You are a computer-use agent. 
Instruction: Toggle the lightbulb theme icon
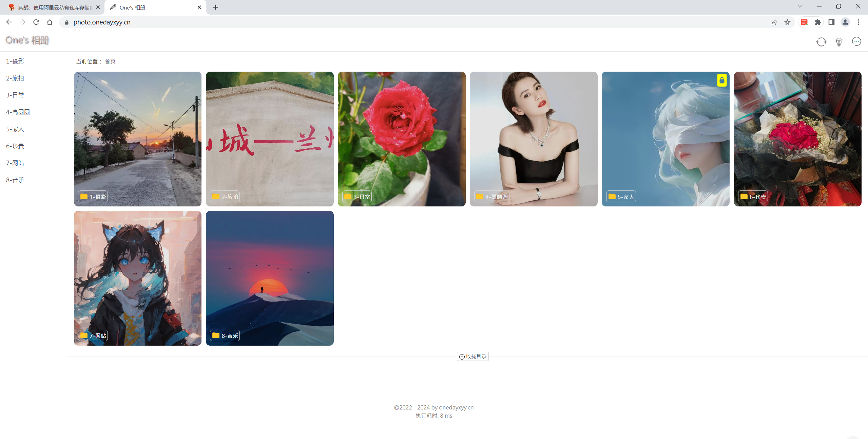coord(839,42)
